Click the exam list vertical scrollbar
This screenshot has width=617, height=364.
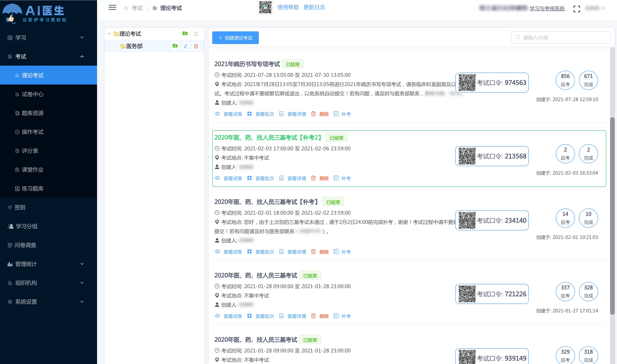612,216
